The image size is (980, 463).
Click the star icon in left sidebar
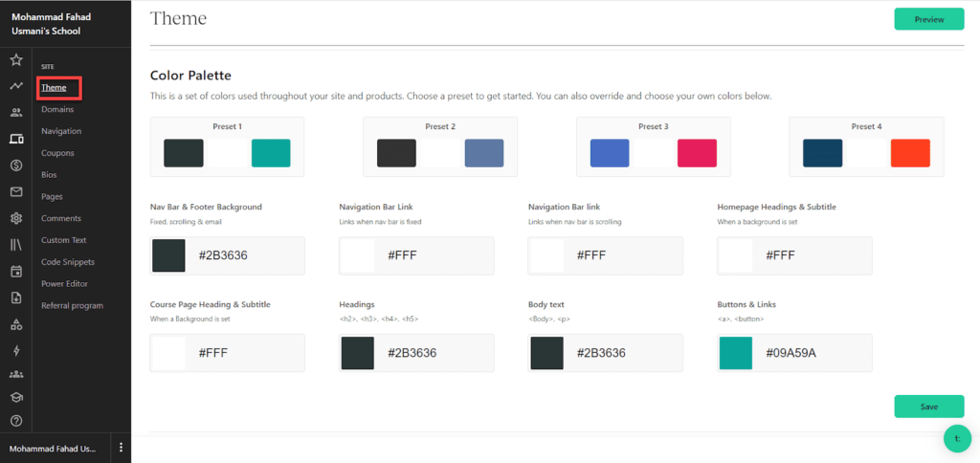(16, 60)
